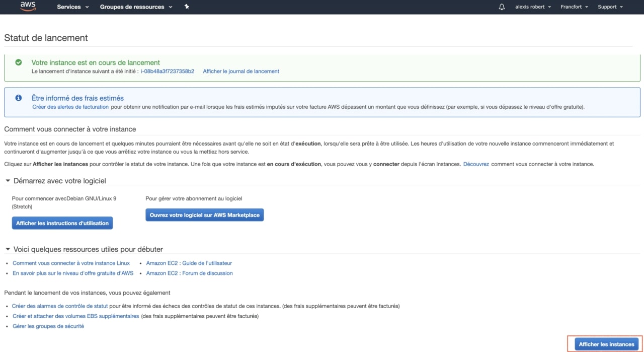Click Créer des alarmes de contrôle de statut

pyautogui.click(x=60, y=306)
